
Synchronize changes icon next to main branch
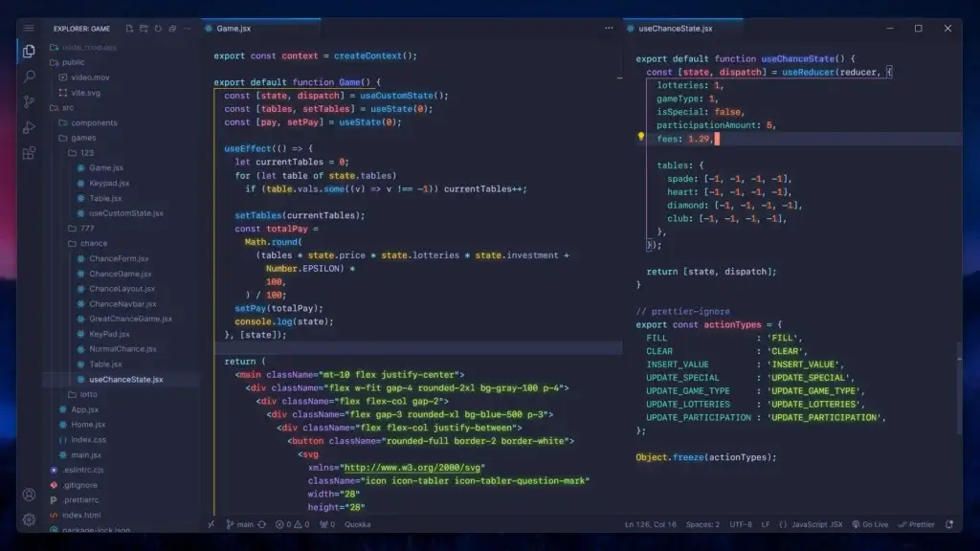pos(262,525)
